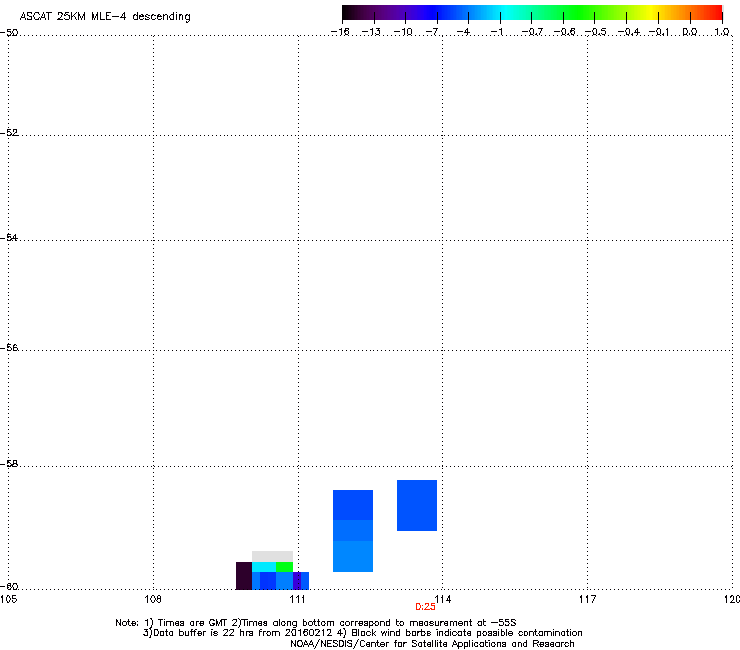This screenshot has height=650, width=740.
Task: Select the -58 latitude axis label
Action: pyautogui.click(x=9, y=464)
